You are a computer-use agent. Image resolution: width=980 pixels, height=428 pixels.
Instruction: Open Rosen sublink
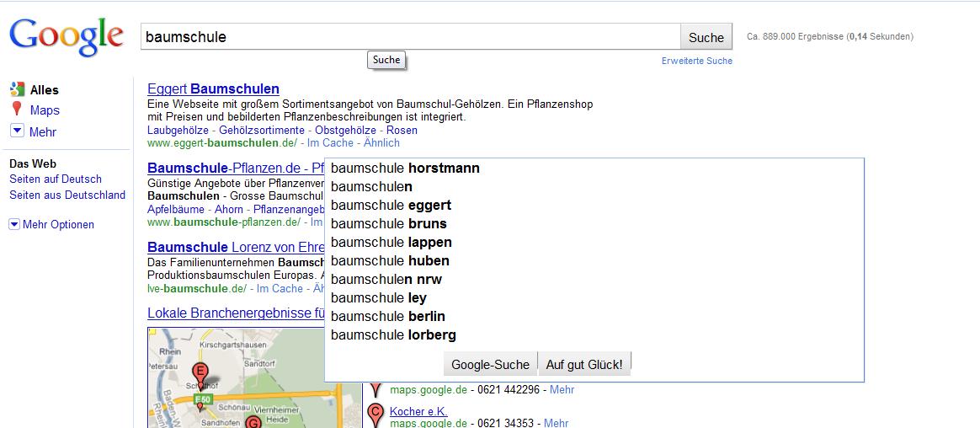[402, 130]
